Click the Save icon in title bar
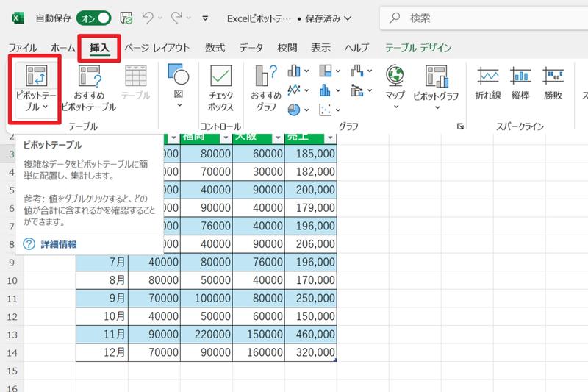This screenshot has width=588, height=392. coord(126,18)
